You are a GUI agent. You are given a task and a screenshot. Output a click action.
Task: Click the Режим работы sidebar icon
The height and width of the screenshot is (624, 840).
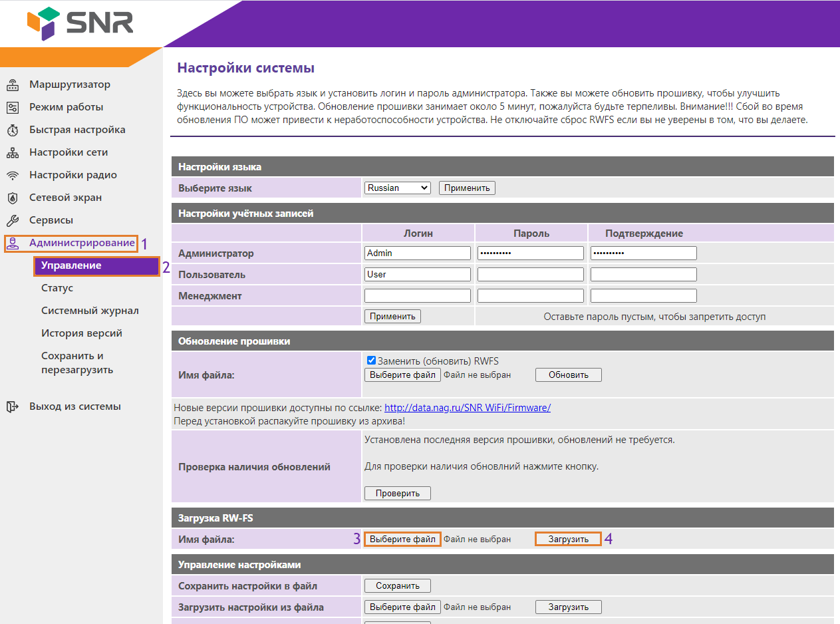(x=13, y=108)
